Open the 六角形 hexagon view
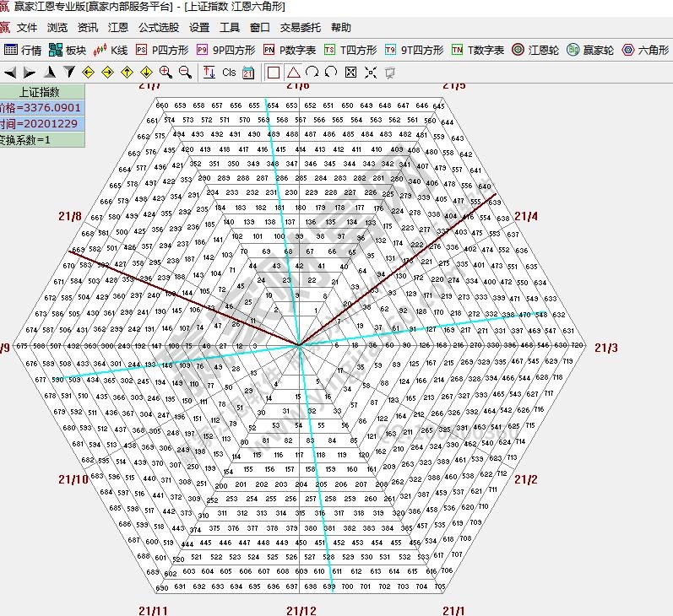673x616 pixels. (x=646, y=51)
